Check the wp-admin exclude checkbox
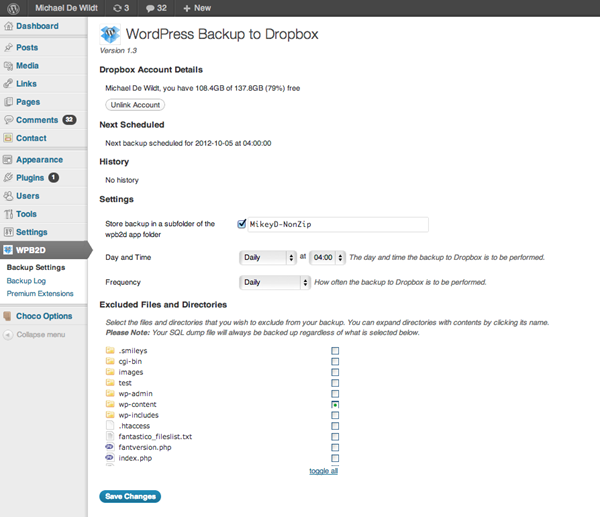 (x=335, y=393)
